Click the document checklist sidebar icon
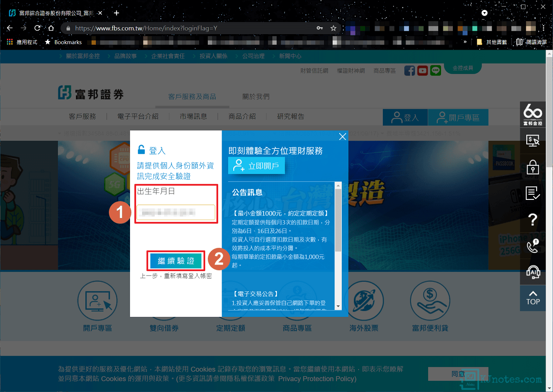The height and width of the screenshot is (392, 553). coord(533,193)
